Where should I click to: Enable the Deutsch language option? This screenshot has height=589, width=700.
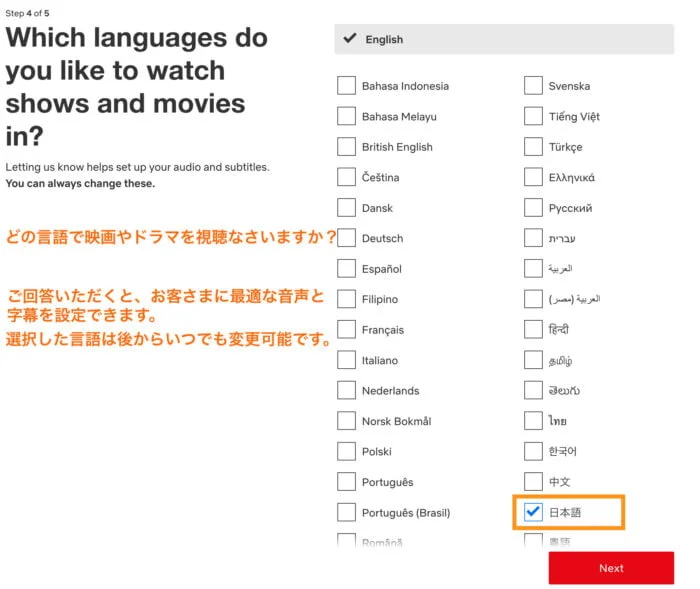(x=347, y=238)
